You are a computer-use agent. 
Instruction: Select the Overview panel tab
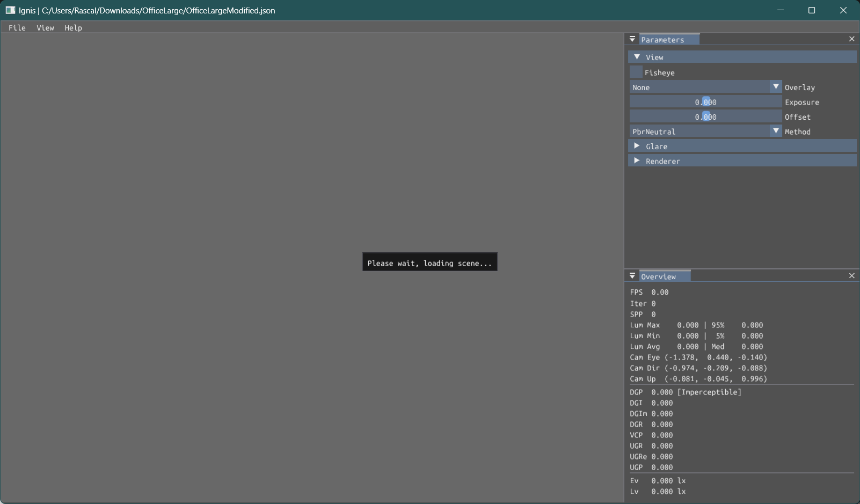click(x=665, y=276)
